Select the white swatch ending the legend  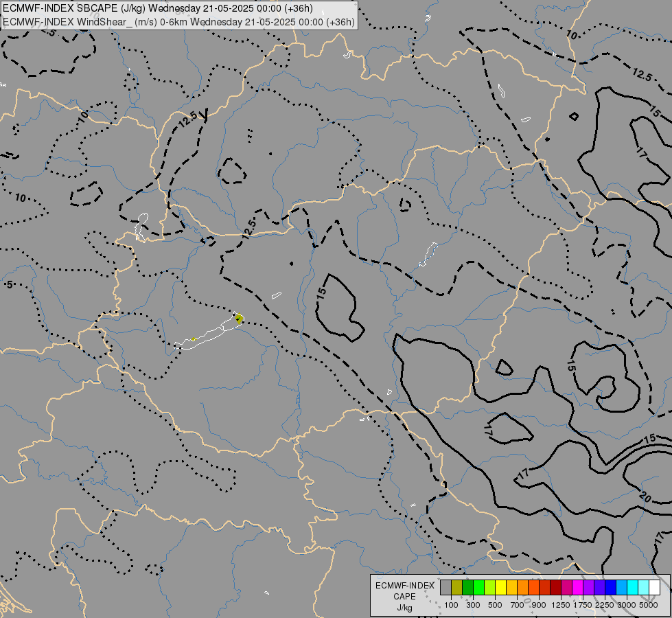654,587
